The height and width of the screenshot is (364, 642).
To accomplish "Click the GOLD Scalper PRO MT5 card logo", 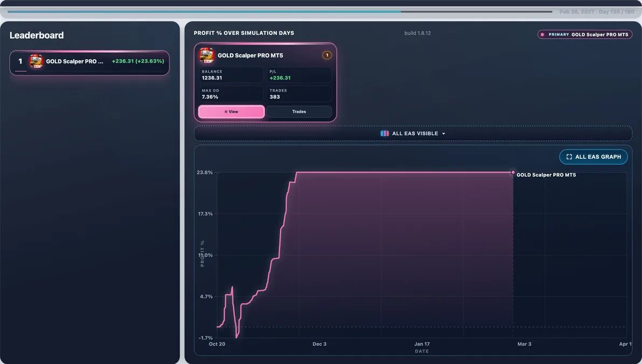I will point(206,55).
